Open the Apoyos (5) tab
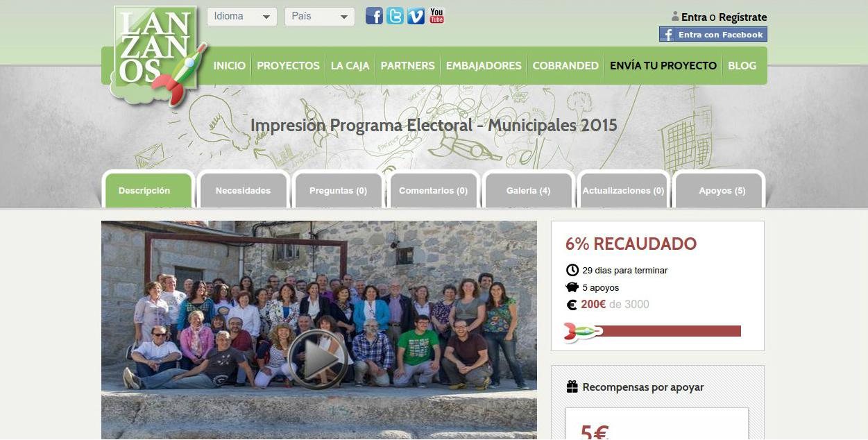Screen dimensions: 868x440 (722, 190)
